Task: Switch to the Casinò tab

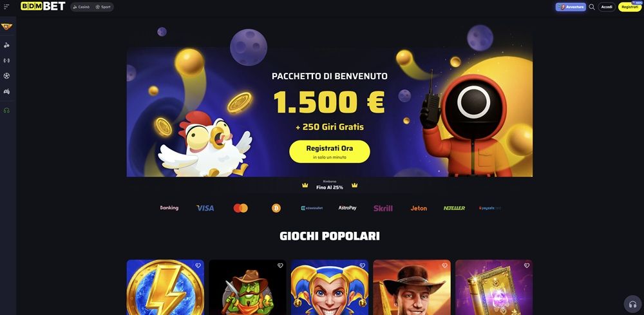Action: coord(81,7)
